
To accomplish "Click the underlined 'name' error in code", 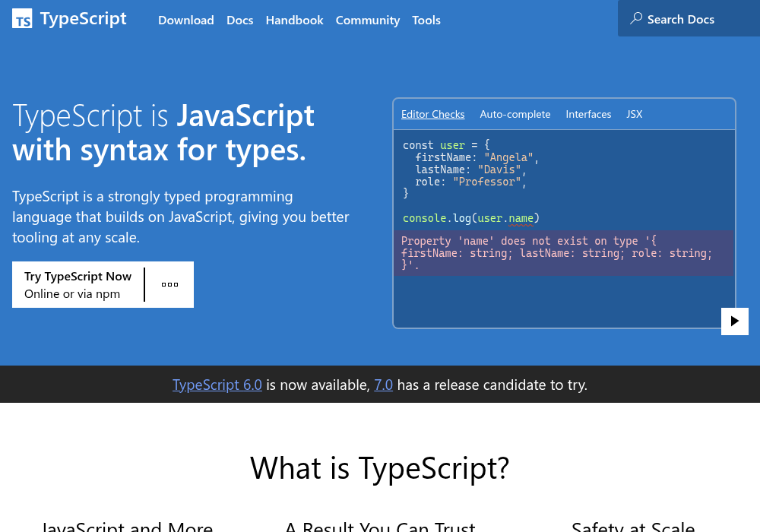I will click(521, 219).
